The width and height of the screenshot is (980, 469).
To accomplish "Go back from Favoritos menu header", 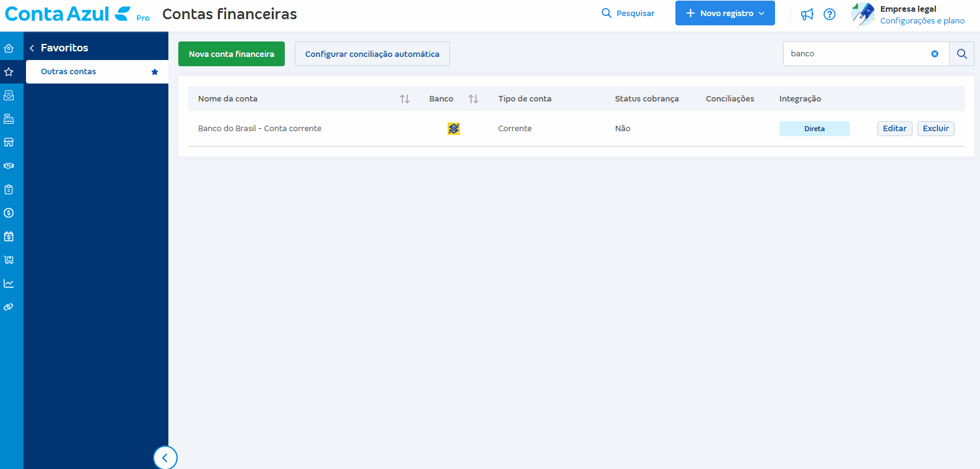I will pyautogui.click(x=32, y=48).
